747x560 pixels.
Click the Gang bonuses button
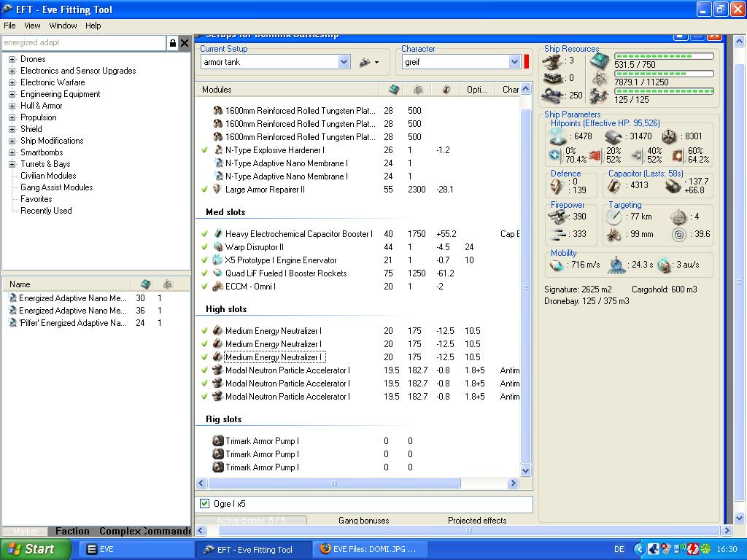363,521
